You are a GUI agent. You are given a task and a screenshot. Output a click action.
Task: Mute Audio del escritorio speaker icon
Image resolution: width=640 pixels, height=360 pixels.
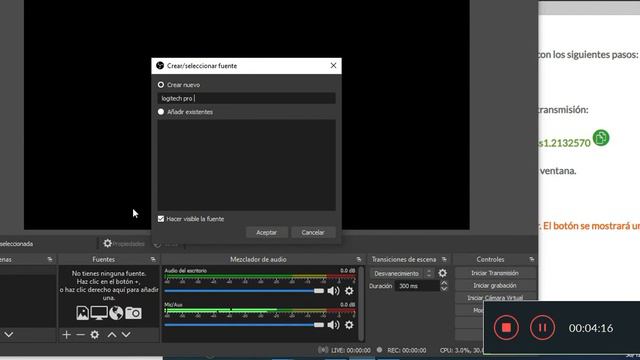[333, 291]
